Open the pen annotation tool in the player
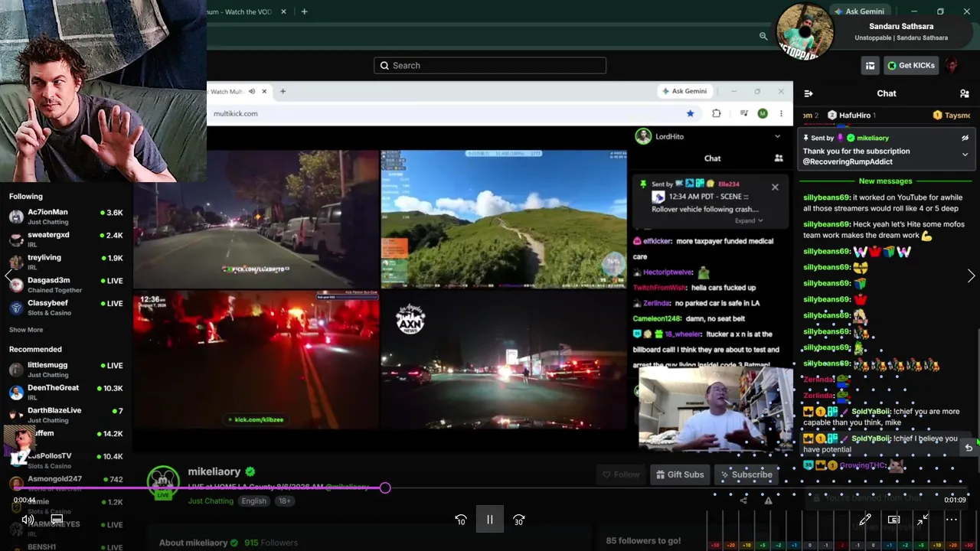 click(865, 520)
